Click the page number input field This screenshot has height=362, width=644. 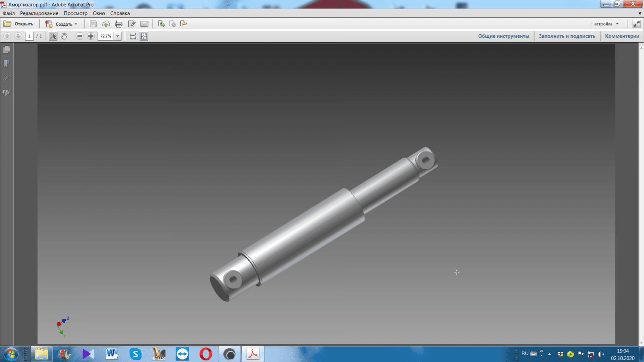(x=29, y=36)
